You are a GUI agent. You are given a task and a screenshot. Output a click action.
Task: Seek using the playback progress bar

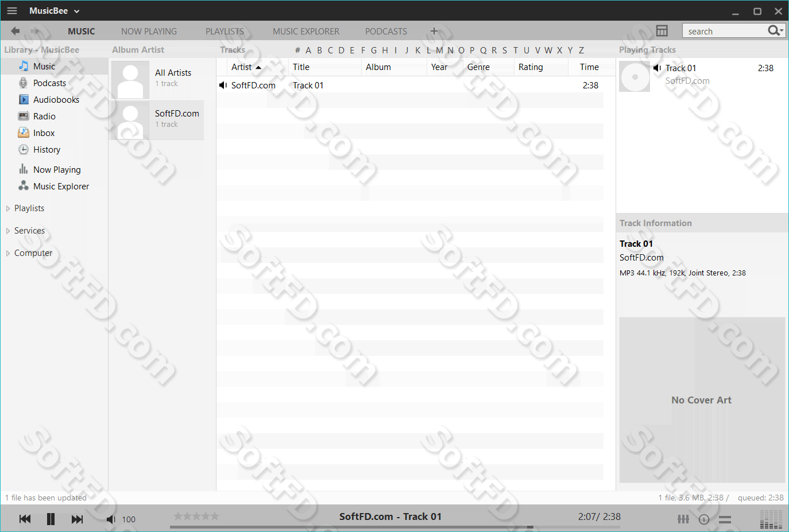click(x=396, y=527)
